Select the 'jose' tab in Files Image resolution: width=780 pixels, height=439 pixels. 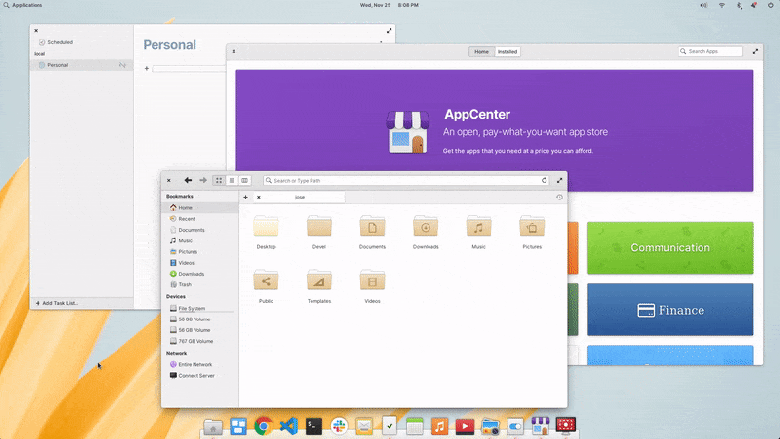click(299, 197)
